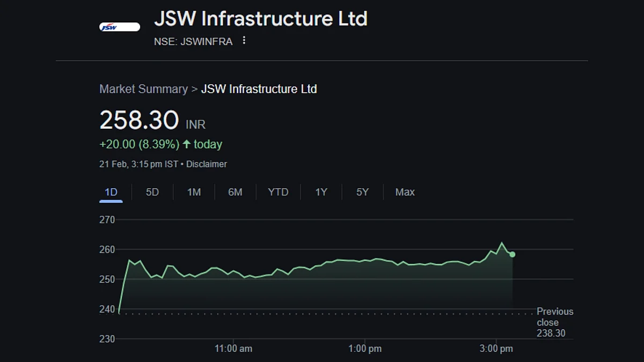Screen dimensions: 644x362
Task: Click the Previous close 238.30 label
Action: point(555,322)
